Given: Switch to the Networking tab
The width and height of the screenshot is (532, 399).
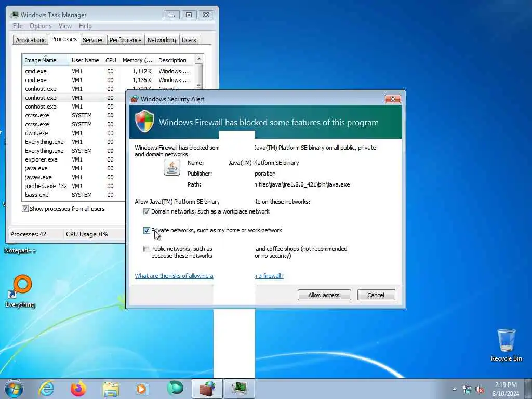Looking at the screenshot, I should [x=162, y=39].
